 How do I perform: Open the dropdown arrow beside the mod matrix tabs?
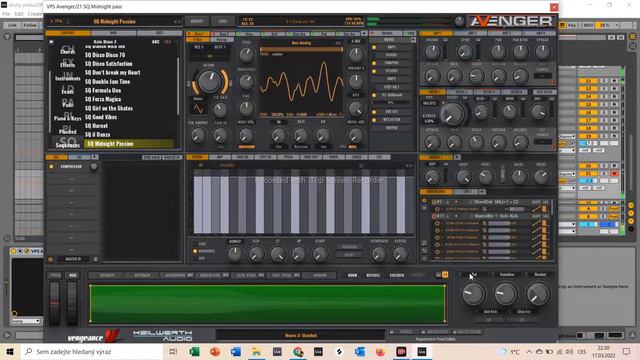pos(482,192)
